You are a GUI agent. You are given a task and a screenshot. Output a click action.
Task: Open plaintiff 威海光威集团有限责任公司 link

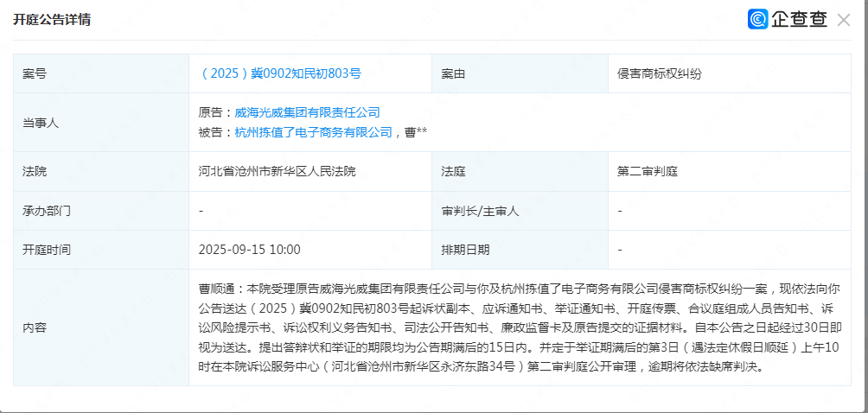[x=307, y=113]
